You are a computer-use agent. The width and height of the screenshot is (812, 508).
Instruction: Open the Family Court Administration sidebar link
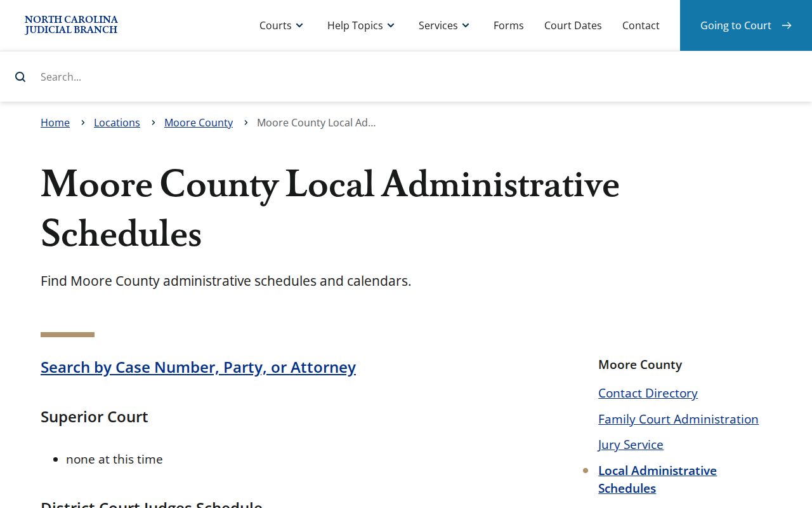pyautogui.click(x=678, y=419)
